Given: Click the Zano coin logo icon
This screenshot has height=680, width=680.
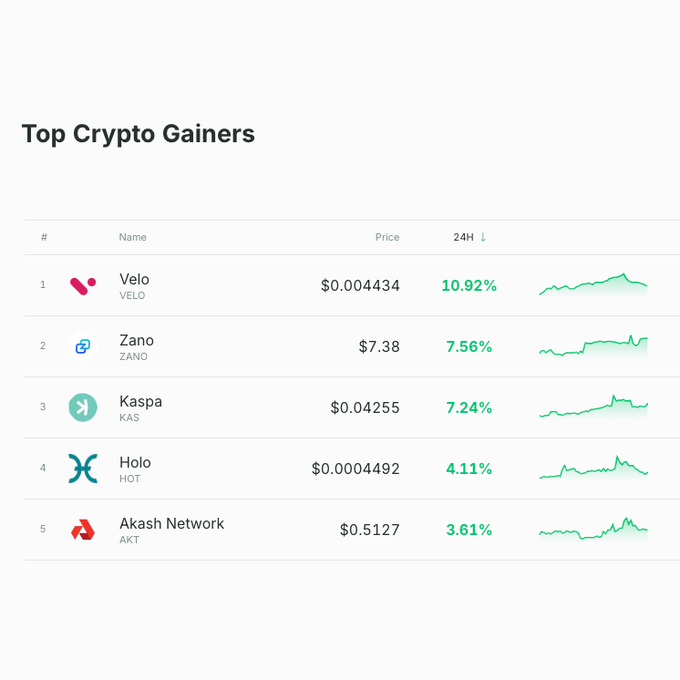Looking at the screenshot, I should coord(83,347).
